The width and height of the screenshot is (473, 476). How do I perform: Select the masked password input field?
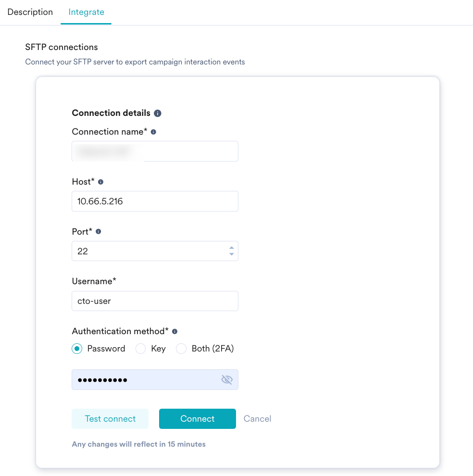tap(144, 379)
